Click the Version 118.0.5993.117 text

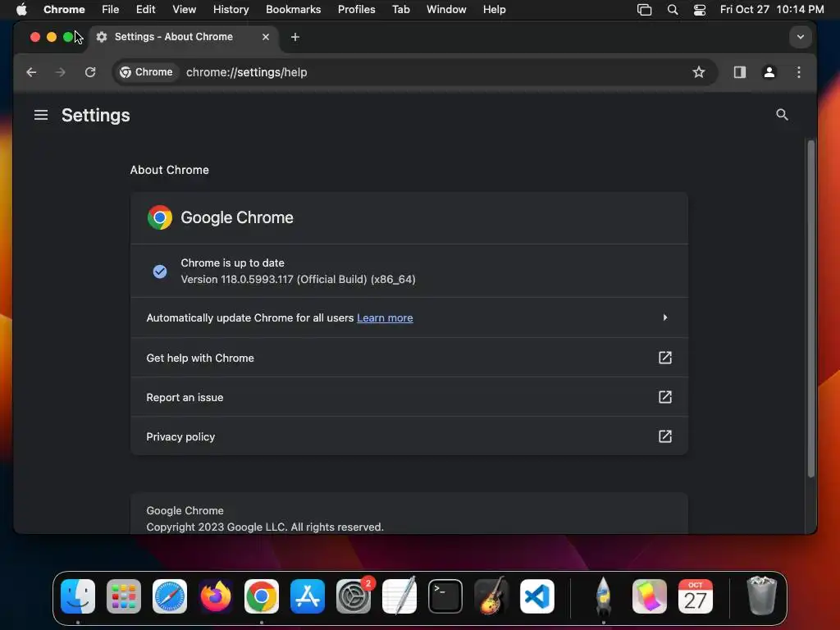tap(298, 280)
